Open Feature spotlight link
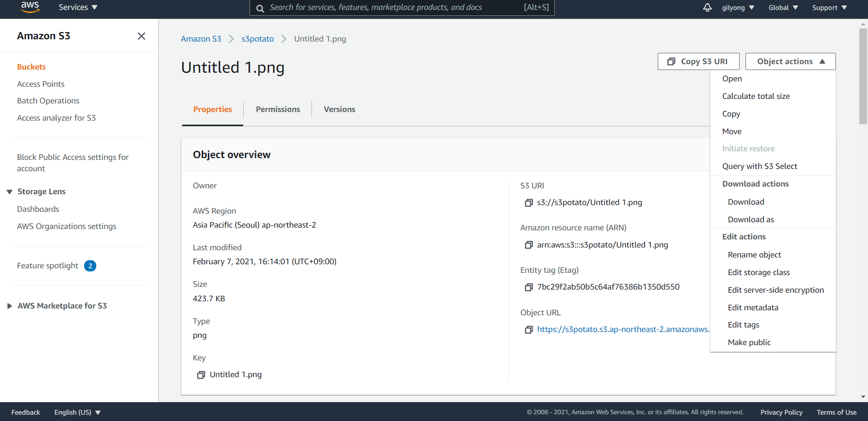Viewport: 868px width, 421px height. point(47,266)
